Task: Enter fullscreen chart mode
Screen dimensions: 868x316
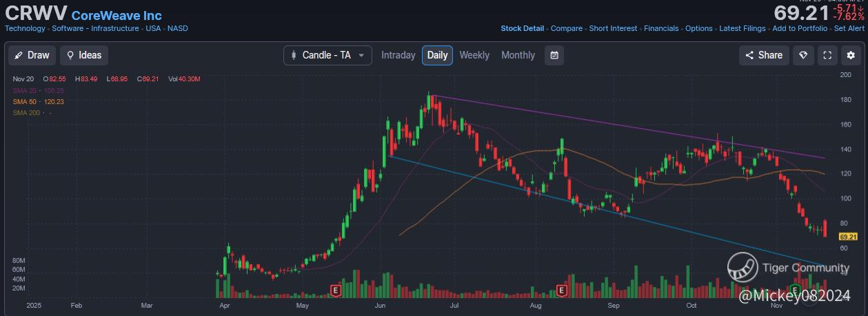Action: (x=827, y=55)
